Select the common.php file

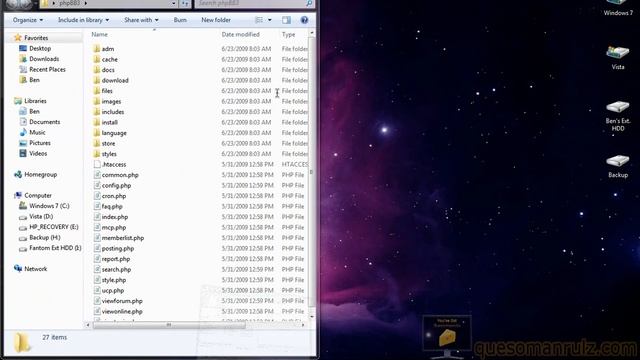[120, 175]
